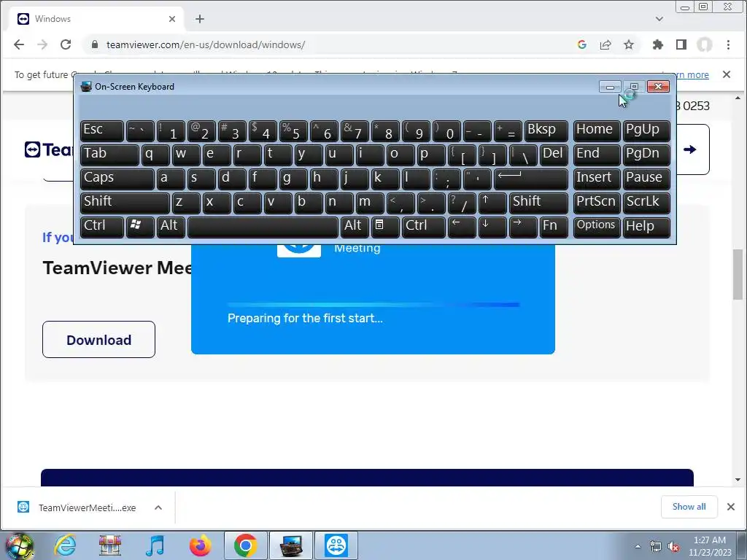Open the Options key on the On-Screen Keyboard
Viewport: 747px width, 560px height.
click(x=597, y=227)
